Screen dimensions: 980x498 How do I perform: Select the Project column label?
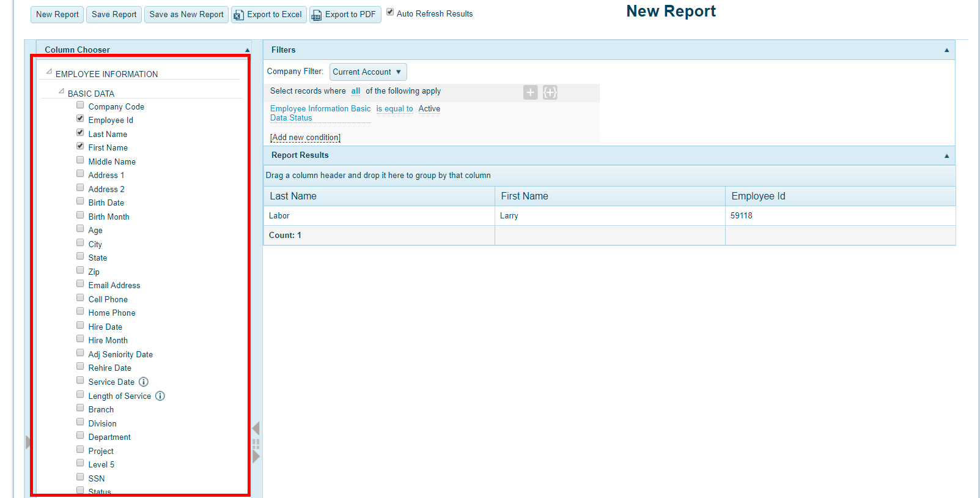pos(101,451)
